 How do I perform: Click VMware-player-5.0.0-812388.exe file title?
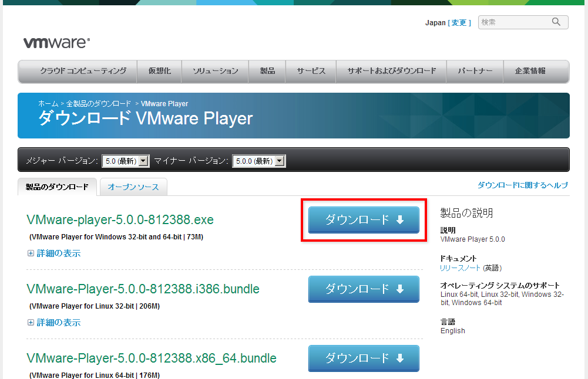tap(120, 220)
